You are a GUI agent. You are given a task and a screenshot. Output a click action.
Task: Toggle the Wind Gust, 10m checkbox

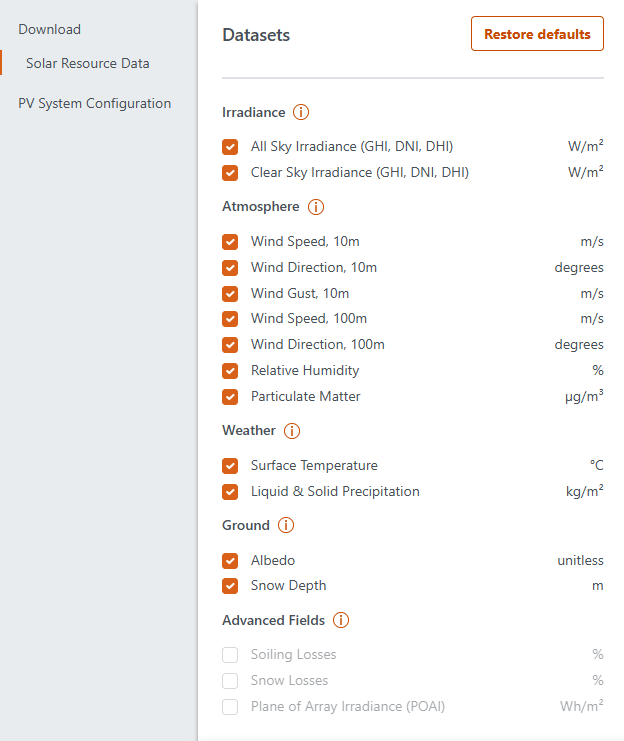tap(230, 294)
